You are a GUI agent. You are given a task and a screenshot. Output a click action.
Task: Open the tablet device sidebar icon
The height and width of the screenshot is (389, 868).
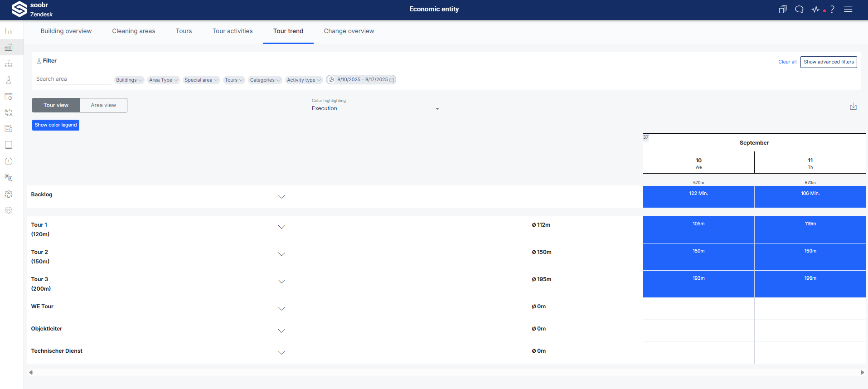point(9,145)
